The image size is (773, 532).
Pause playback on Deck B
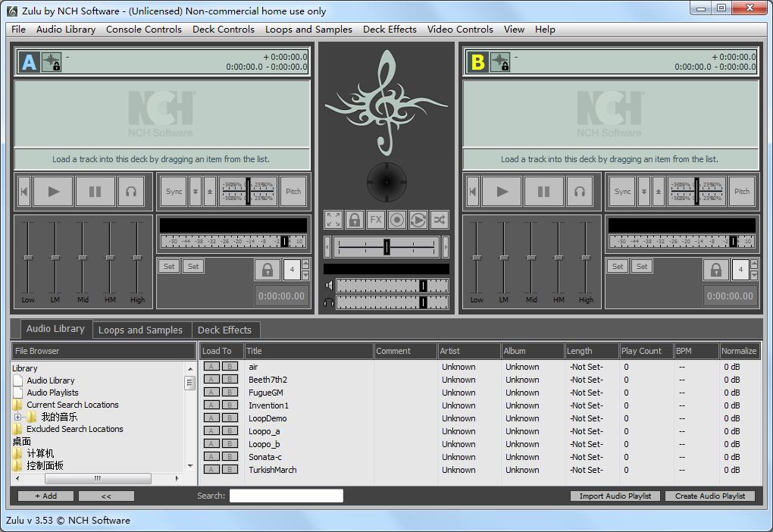coord(544,191)
